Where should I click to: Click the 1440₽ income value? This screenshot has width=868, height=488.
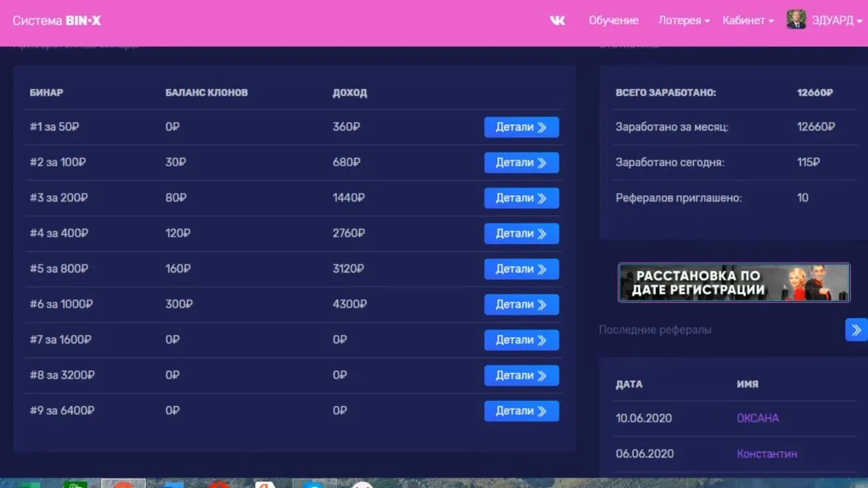tap(349, 198)
